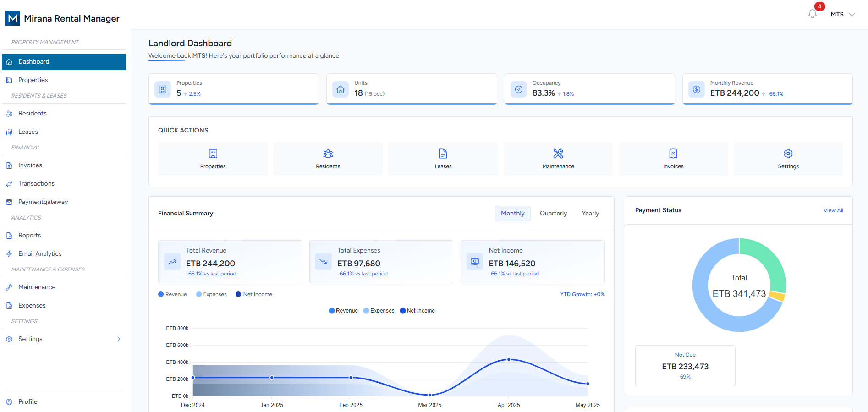This screenshot has height=412, width=868.
Task: Open Properties quick action building icon
Action: click(x=213, y=154)
